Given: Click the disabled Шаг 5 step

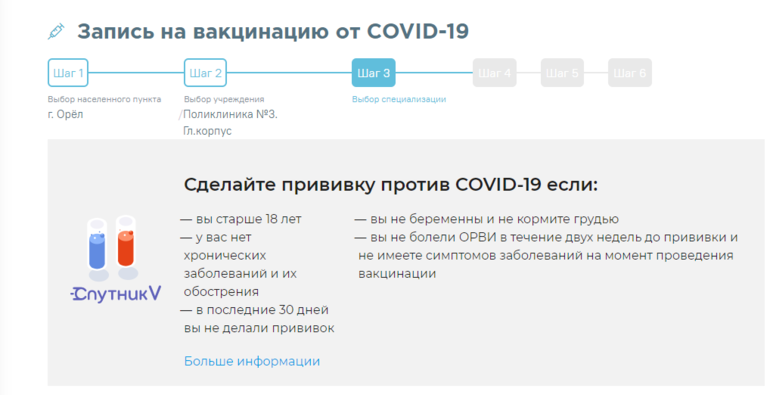Looking at the screenshot, I should pyautogui.click(x=562, y=73).
